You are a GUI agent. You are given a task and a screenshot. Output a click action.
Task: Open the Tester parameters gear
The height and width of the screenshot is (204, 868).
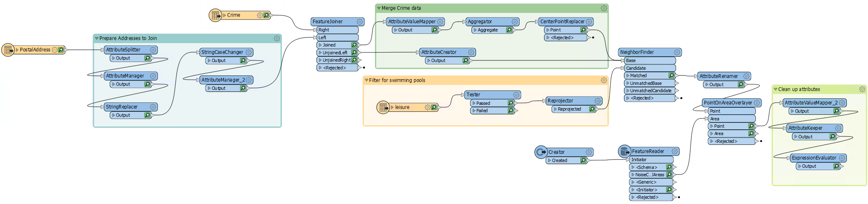(x=516, y=95)
